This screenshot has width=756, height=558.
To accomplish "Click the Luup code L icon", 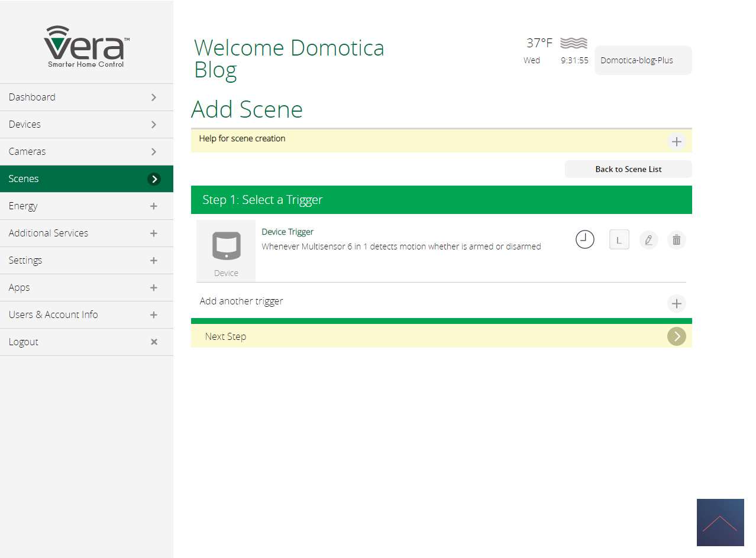I will point(619,240).
